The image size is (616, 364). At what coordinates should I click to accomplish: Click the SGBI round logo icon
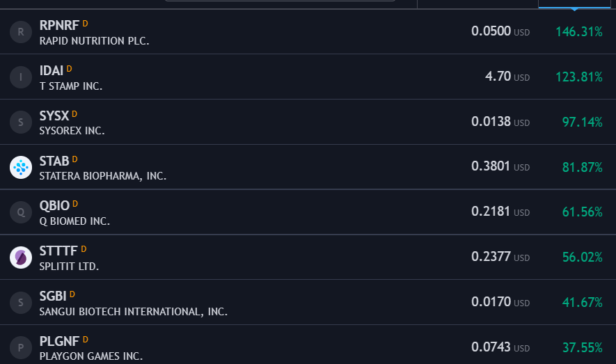pos(21,303)
